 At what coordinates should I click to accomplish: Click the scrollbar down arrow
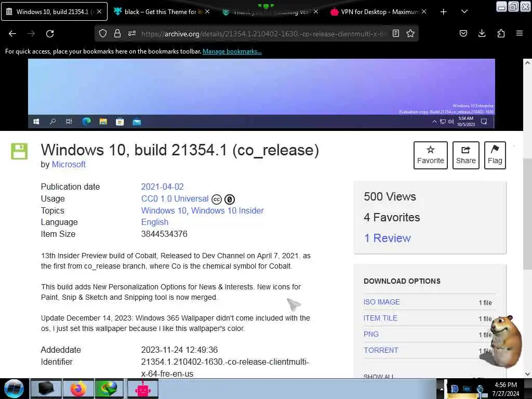(527, 374)
